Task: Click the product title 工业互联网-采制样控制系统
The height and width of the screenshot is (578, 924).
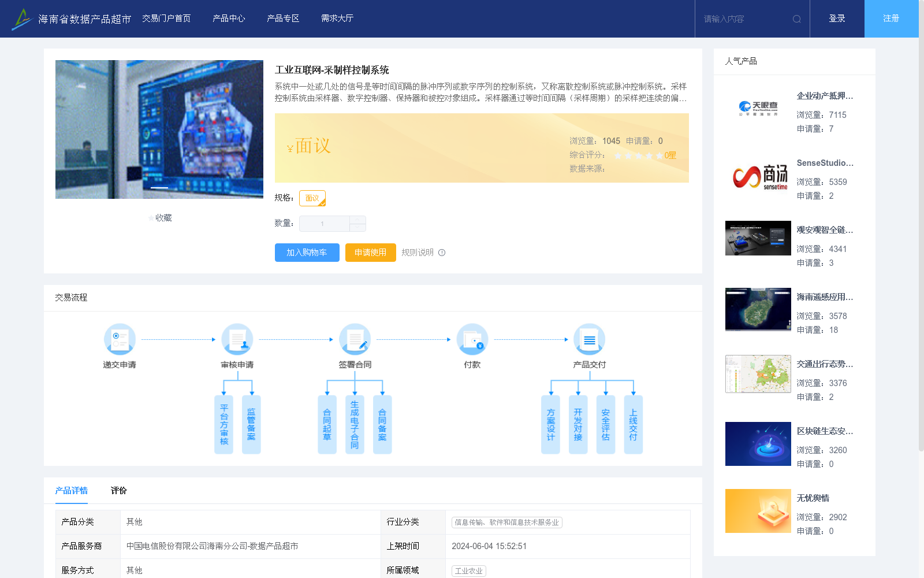Action: point(332,70)
